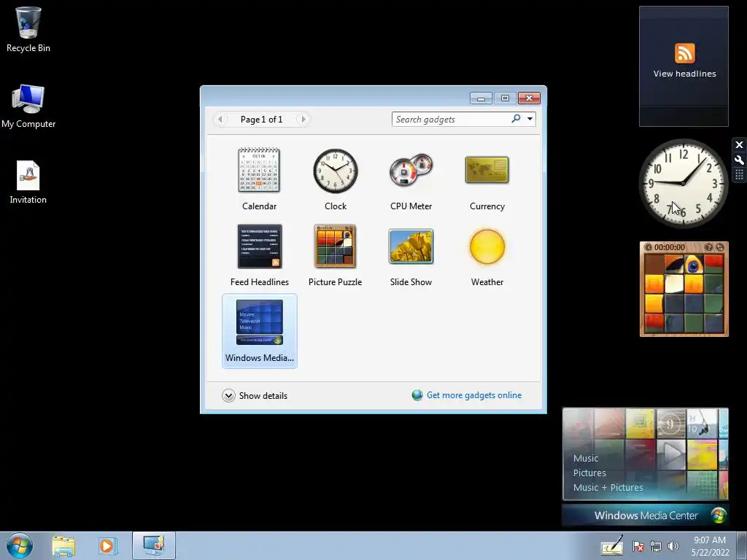Viewport: 747px width, 560px height.
Task: Select the Calendar gadget icon
Action: (259, 171)
